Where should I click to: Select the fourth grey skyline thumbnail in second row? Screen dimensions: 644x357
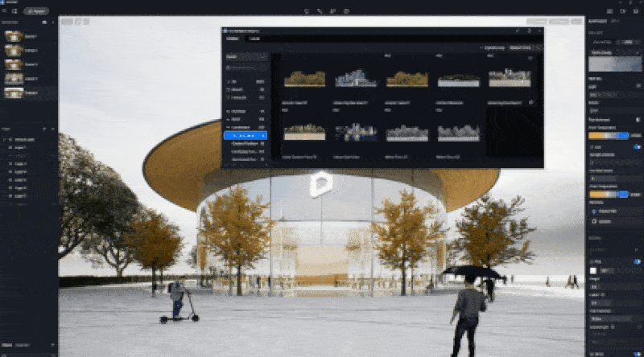point(458,133)
